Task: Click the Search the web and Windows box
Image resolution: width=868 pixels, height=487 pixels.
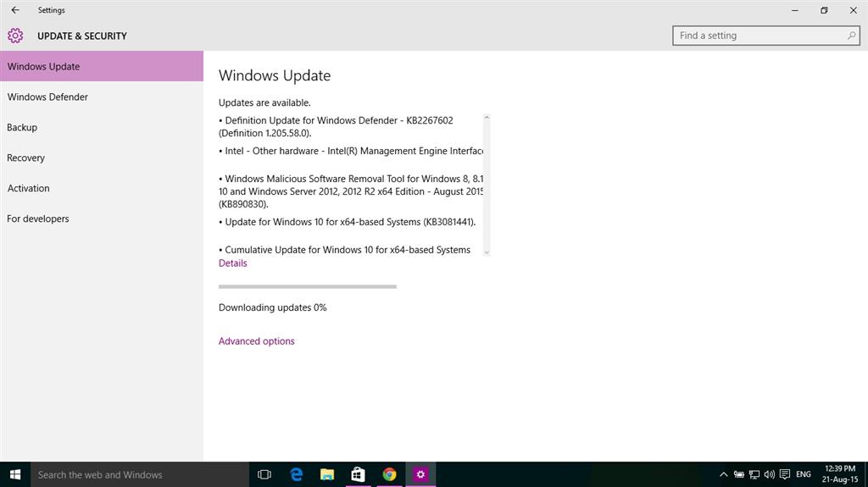Action: (x=140, y=474)
